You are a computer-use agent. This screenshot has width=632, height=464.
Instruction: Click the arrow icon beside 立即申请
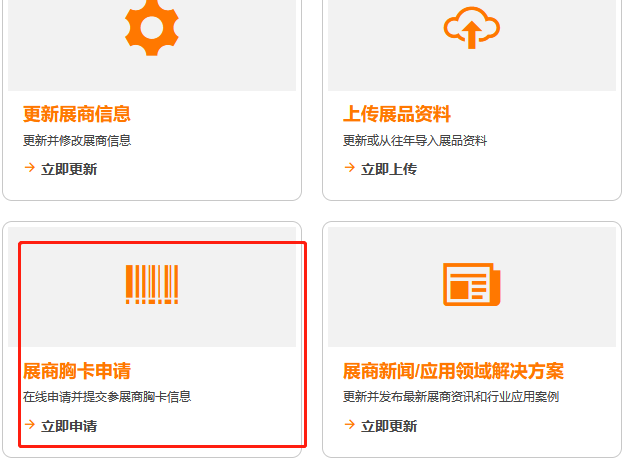click(x=29, y=424)
